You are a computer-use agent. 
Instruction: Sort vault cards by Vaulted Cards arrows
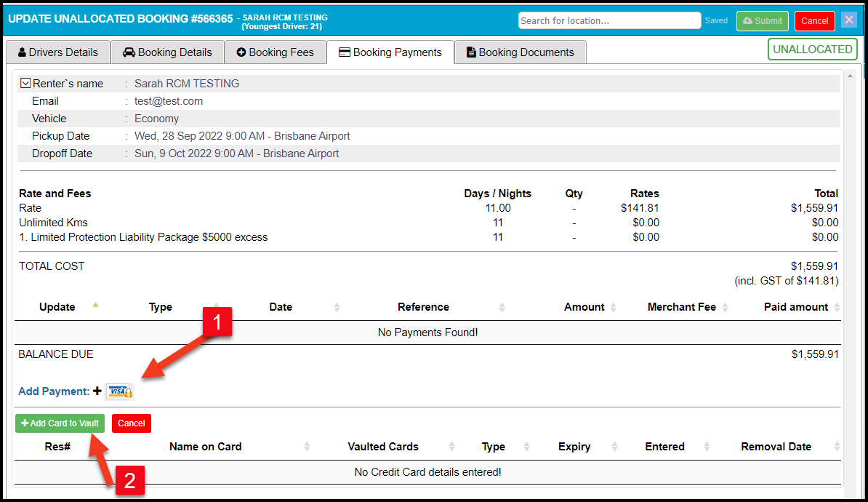click(x=451, y=447)
